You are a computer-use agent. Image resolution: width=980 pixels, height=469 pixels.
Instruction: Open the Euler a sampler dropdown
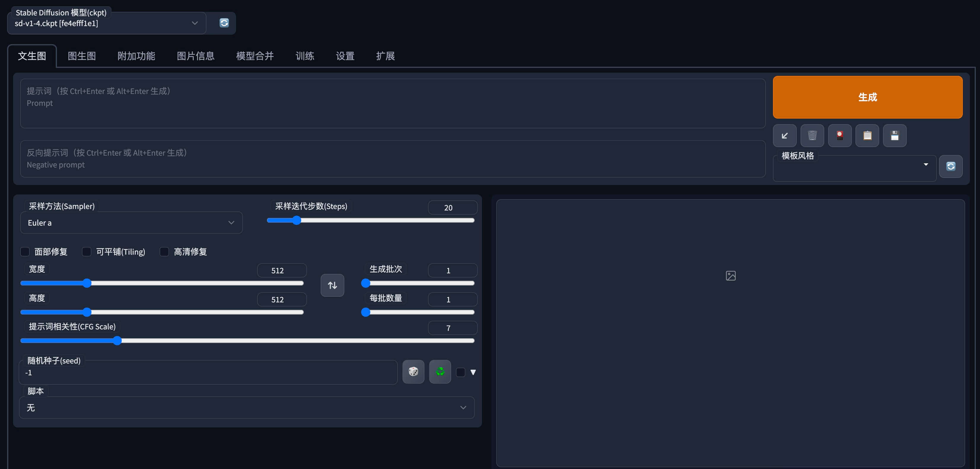click(x=131, y=223)
